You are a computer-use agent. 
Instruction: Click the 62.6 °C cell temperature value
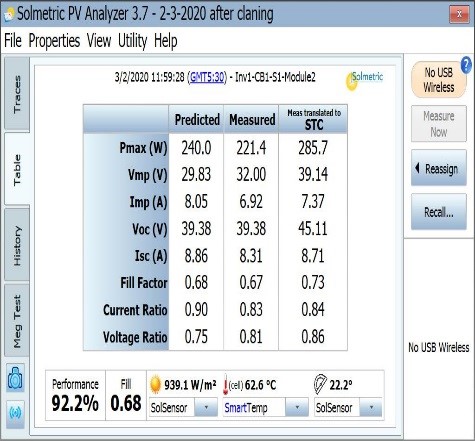(260, 385)
